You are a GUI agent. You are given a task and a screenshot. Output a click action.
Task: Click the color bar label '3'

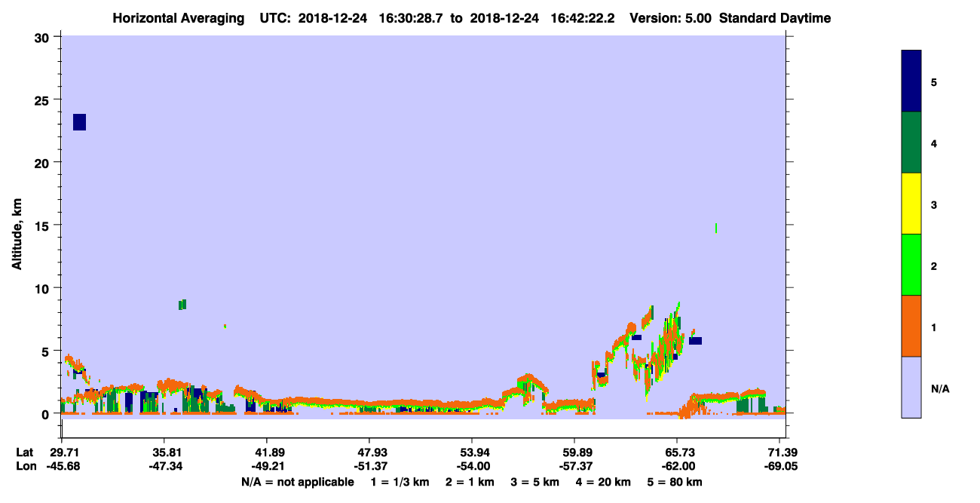tap(934, 204)
